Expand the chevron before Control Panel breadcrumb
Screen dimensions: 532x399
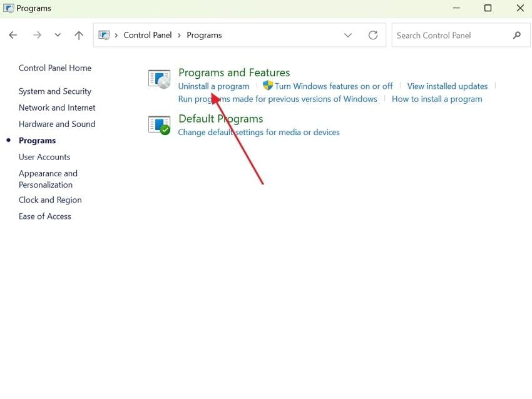pyautogui.click(x=116, y=35)
